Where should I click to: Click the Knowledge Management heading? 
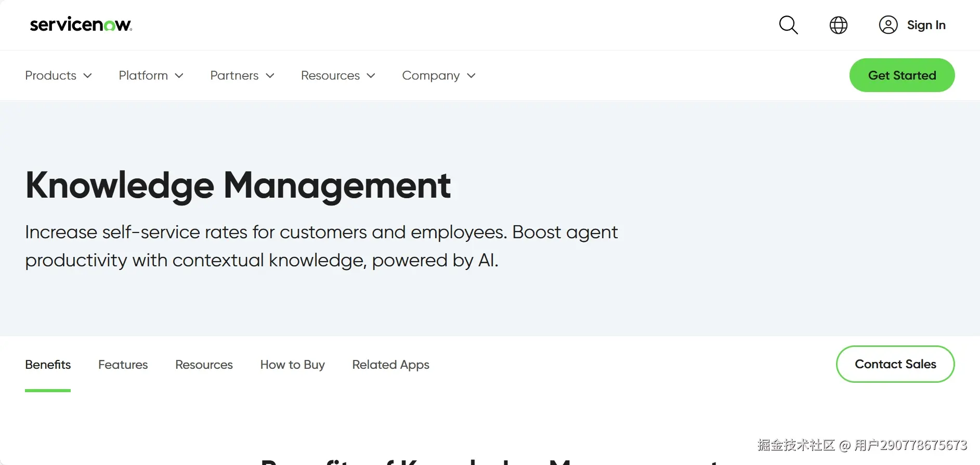pyautogui.click(x=238, y=185)
